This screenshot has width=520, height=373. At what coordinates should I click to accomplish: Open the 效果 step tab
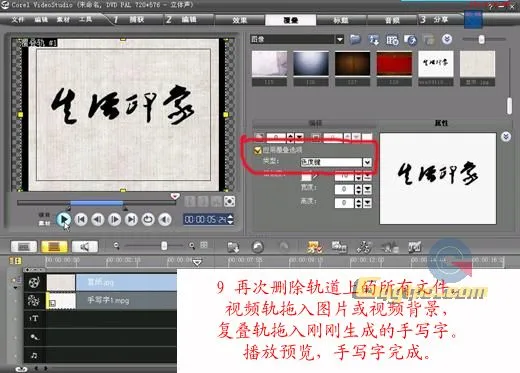240,20
